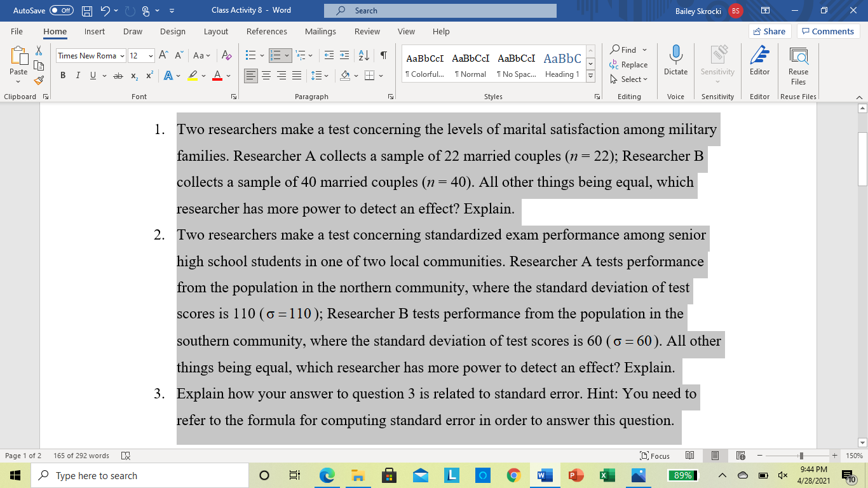Expand the Styles gallery with the More arrow
This screenshot has height=488, width=868.
coord(590,76)
